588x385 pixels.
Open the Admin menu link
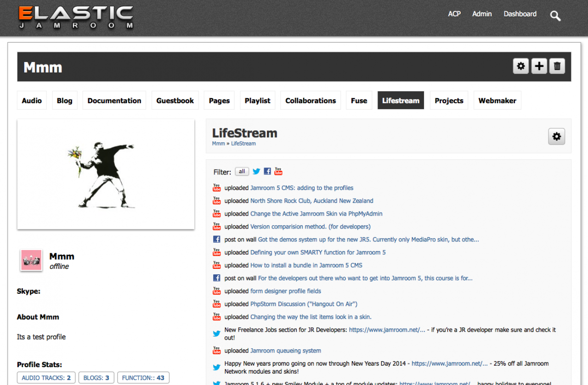click(482, 14)
